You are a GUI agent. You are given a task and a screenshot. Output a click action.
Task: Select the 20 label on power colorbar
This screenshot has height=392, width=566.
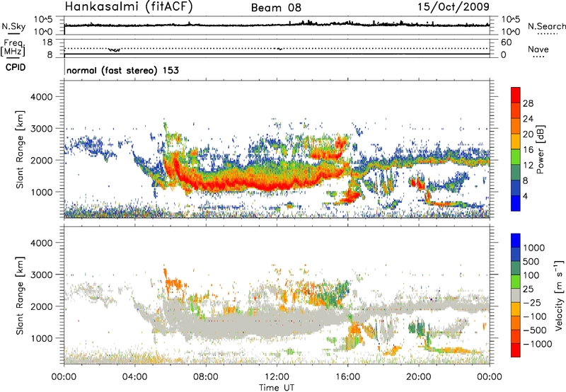tap(528, 134)
